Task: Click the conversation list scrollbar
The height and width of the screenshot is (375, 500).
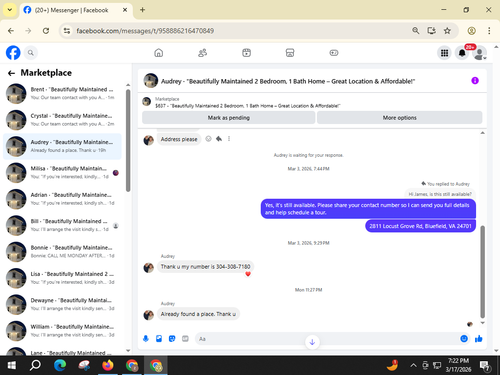Action: (128, 141)
